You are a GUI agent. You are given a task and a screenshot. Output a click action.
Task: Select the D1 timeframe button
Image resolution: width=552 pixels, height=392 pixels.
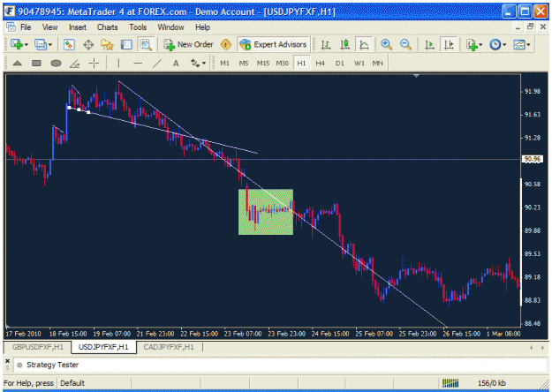coord(339,64)
